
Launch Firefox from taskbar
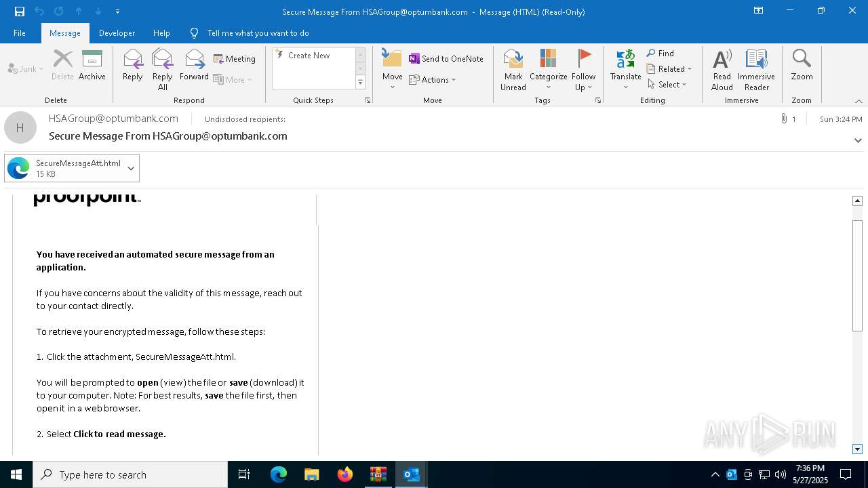tap(345, 474)
